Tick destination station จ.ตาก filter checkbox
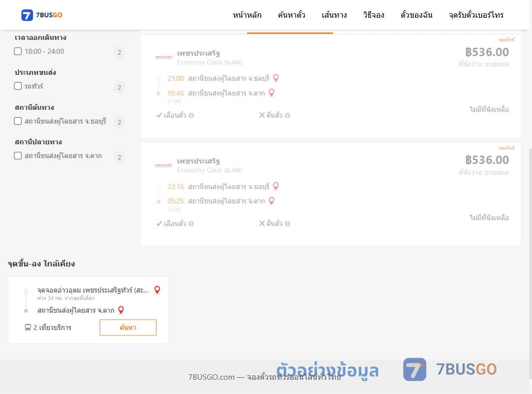Screen dimensions: 532x394 click(18, 156)
